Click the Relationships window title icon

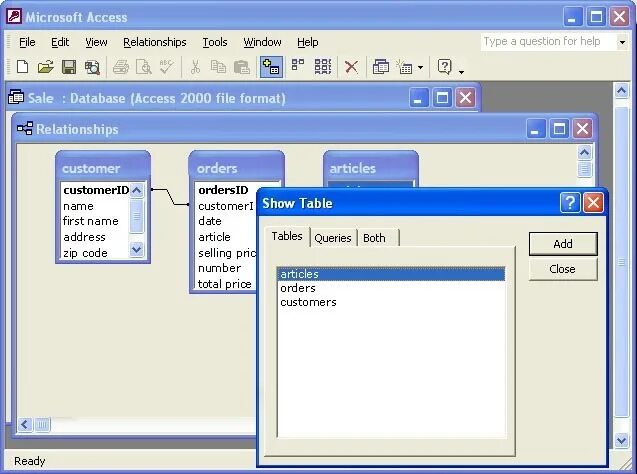tap(25, 128)
